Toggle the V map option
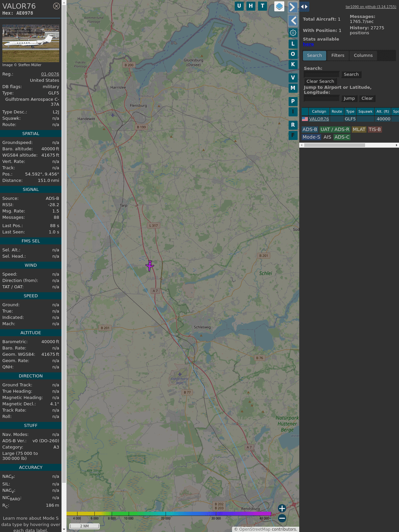Image resolution: width=399 pixels, height=532 pixels. pyautogui.click(x=293, y=78)
